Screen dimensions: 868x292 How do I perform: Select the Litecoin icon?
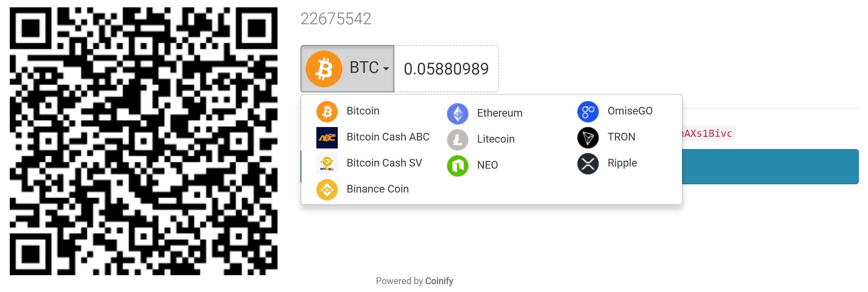click(457, 139)
